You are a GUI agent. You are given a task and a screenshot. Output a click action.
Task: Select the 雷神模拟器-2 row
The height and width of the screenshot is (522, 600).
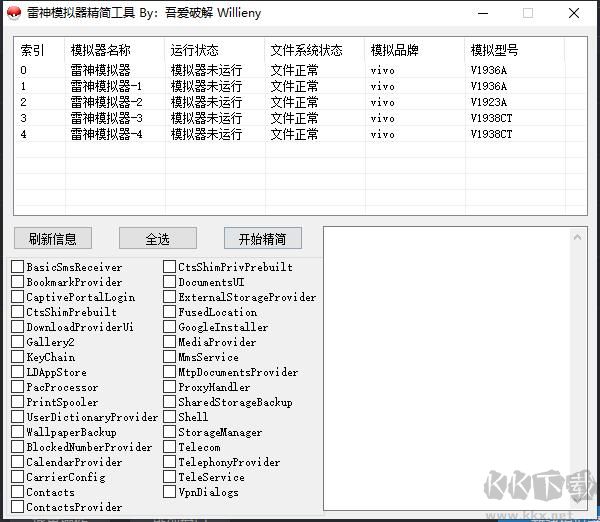tap(300, 102)
